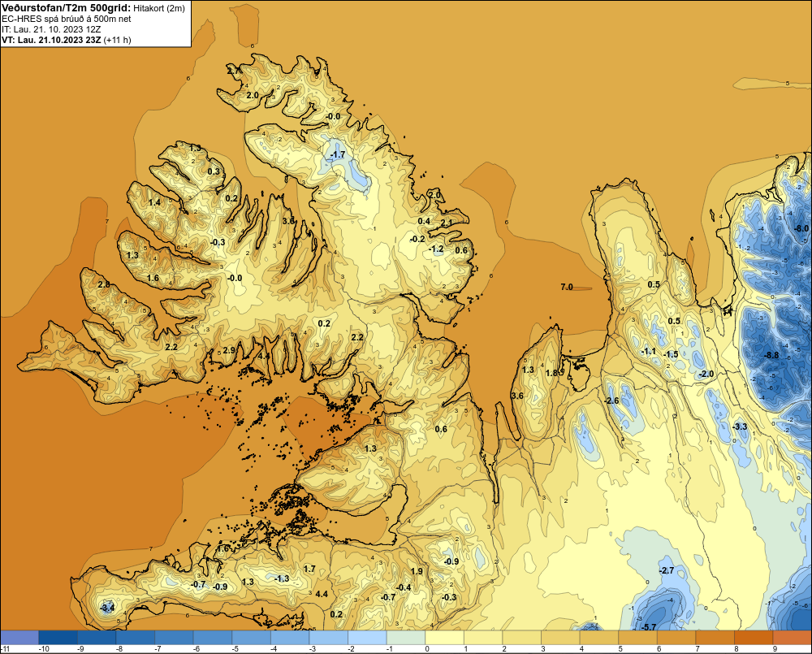The height and width of the screenshot is (654, 812).
Task: Click the -2.6 temperature value on the map
Action: (612, 401)
